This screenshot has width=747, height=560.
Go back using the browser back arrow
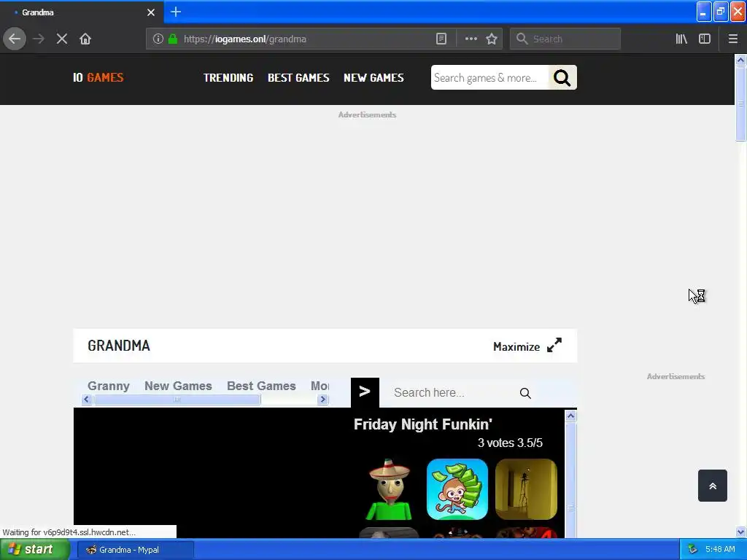[x=15, y=39]
